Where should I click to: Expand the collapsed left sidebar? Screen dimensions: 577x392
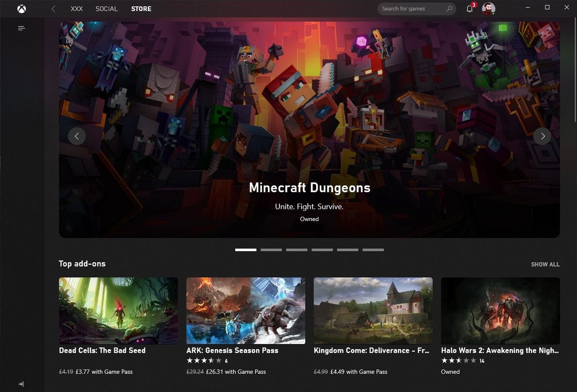pos(21,384)
